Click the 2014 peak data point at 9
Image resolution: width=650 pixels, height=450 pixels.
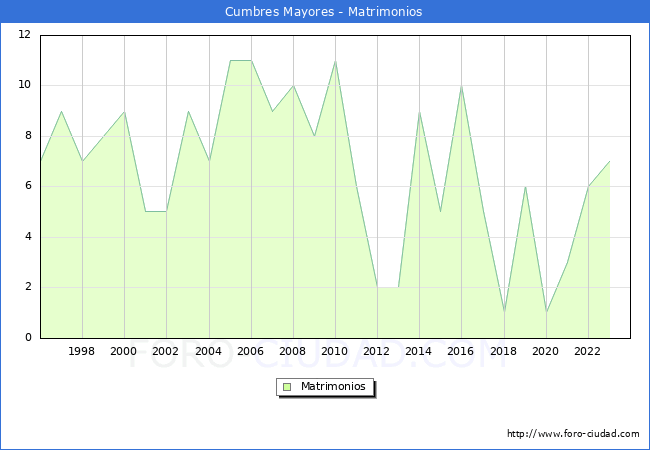tap(420, 111)
